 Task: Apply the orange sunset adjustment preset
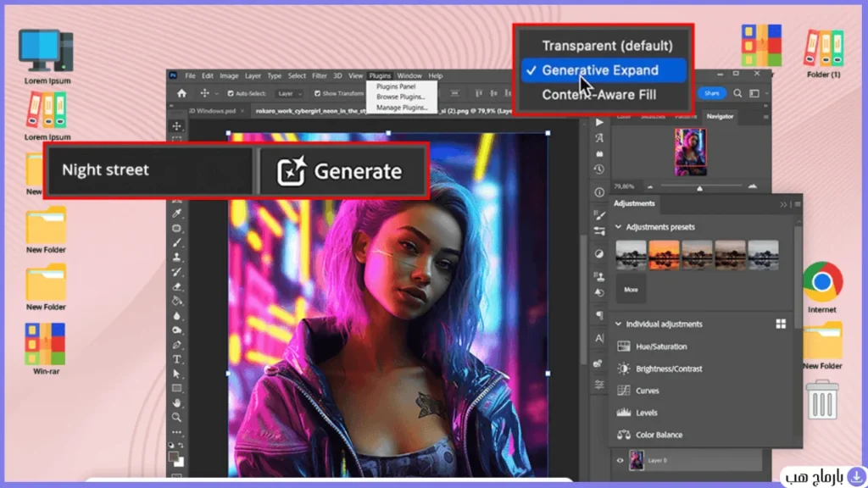664,255
